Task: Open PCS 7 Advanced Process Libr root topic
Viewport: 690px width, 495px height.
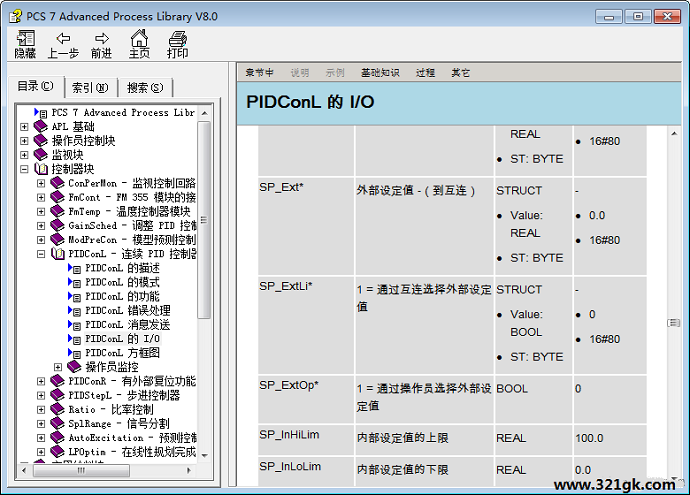Action: [123, 113]
